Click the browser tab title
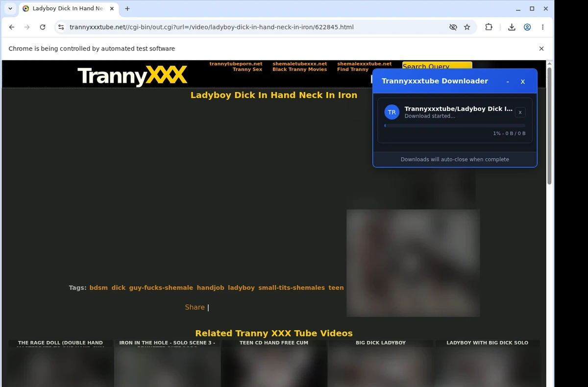This screenshot has width=588, height=387. pos(68,9)
